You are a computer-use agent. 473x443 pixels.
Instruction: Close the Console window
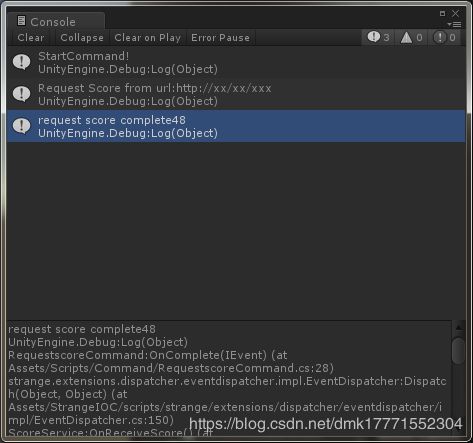[x=455, y=14]
